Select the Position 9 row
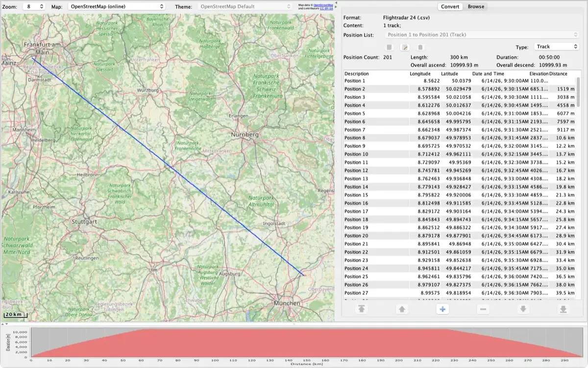The width and height of the screenshot is (588, 368). point(459,146)
